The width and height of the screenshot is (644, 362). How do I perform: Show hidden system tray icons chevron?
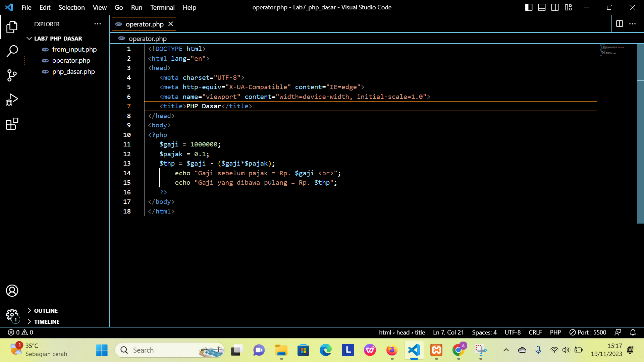click(506, 350)
